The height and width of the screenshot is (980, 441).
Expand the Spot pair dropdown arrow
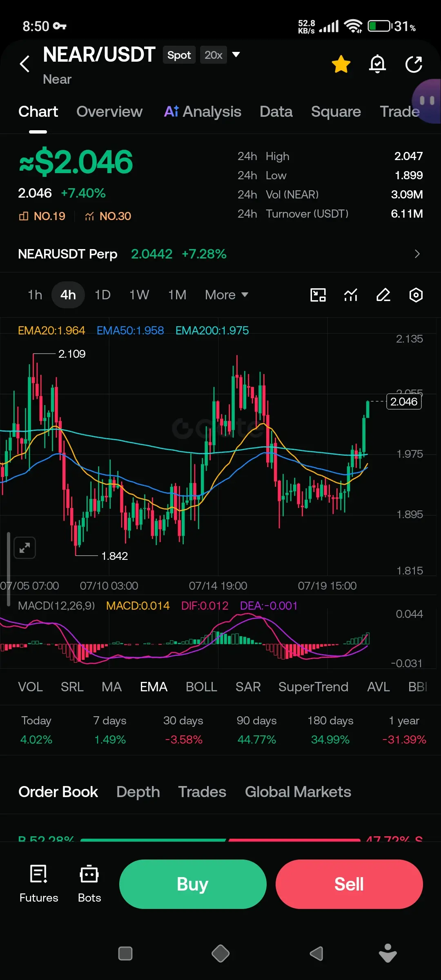(236, 54)
